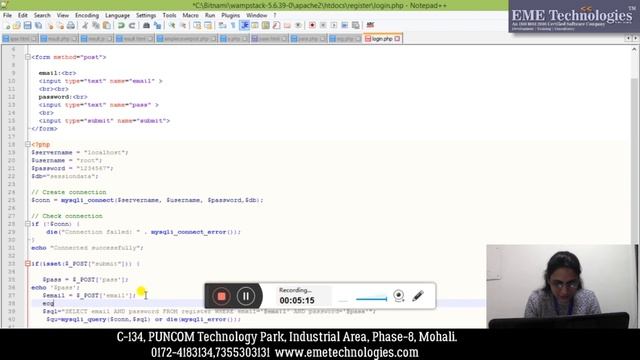Toggle synchronized vertical scrolling icon

197,26
